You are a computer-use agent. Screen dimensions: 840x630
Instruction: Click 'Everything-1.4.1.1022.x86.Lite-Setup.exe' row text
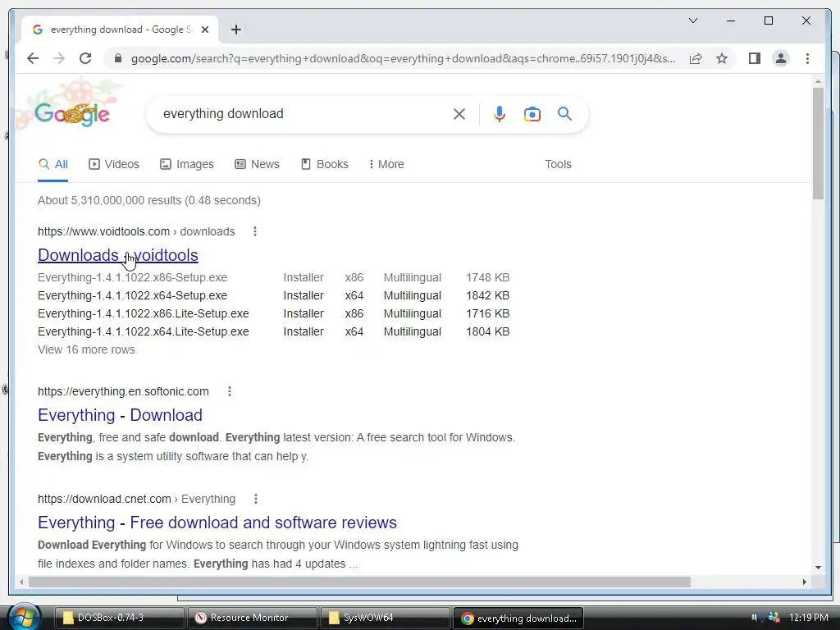[143, 313]
